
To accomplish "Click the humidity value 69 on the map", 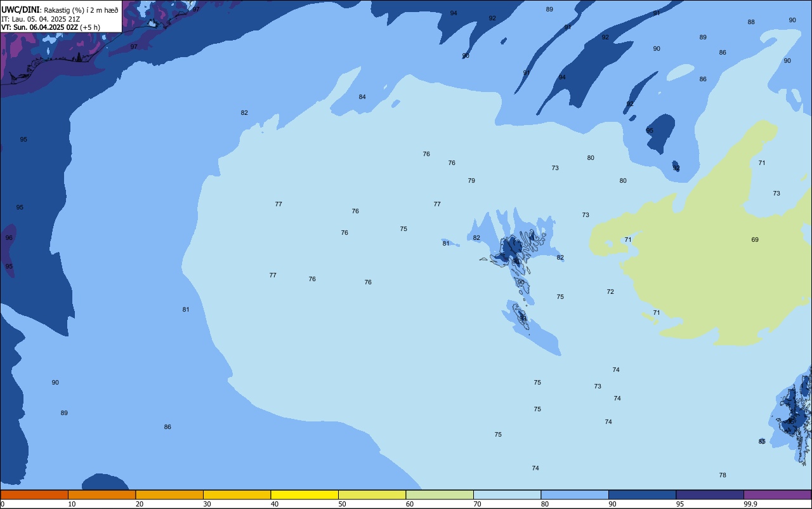I will 755,240.
